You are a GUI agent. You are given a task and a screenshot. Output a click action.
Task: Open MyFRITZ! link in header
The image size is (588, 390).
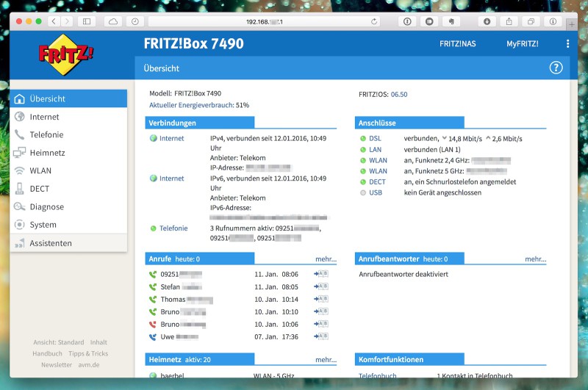pyautogui.click(x=523, y=44)
